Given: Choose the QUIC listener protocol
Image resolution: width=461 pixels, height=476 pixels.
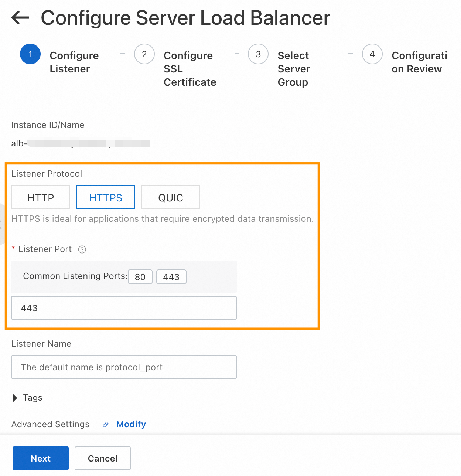Looking at the screenshot, I should click(x=171, y=197).
